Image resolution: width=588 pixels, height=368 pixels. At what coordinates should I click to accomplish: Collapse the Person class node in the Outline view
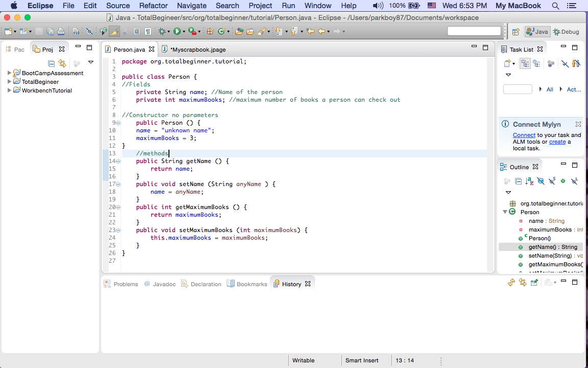[505, 212]
